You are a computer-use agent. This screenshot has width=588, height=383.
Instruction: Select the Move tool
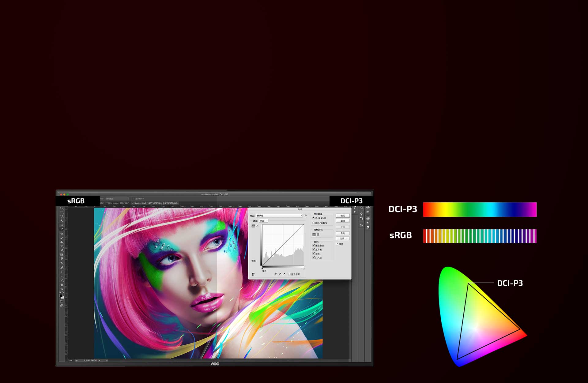coord(62,208)
